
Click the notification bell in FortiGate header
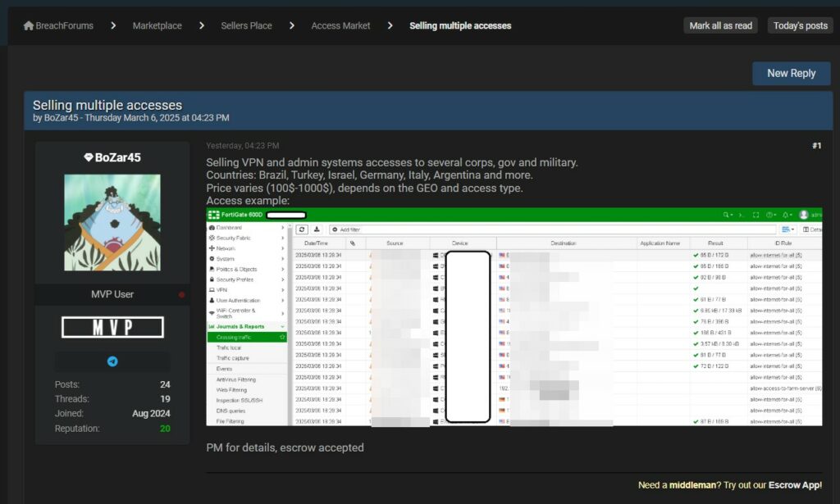click(x=785, y=215)
